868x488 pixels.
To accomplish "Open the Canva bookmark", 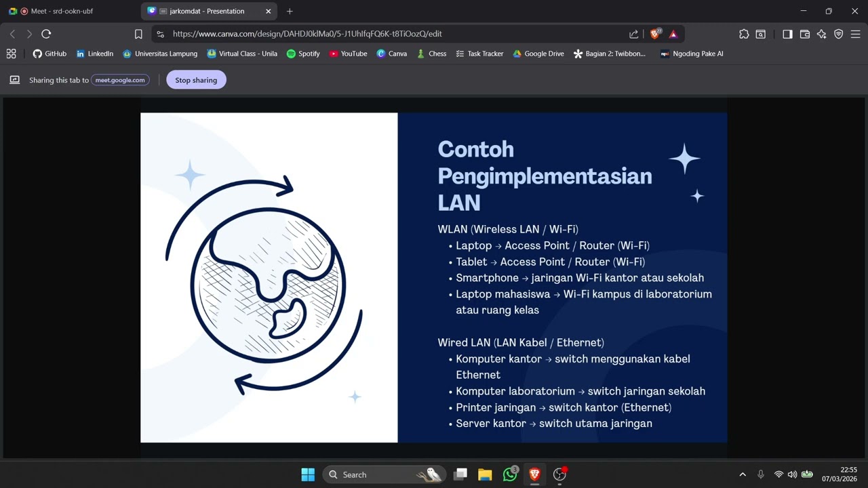I will click(x=392, y=54).
